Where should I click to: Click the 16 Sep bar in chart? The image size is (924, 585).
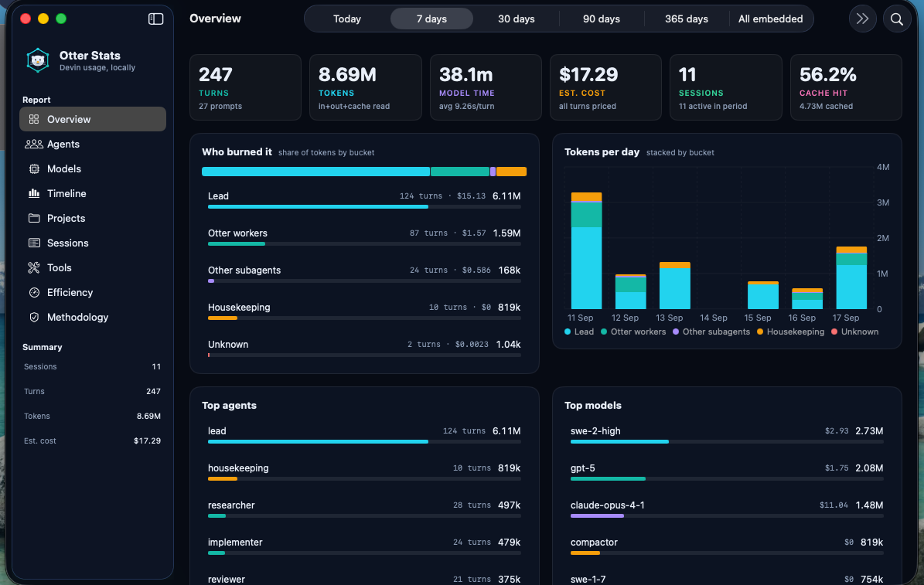click(x=807, y=299)
